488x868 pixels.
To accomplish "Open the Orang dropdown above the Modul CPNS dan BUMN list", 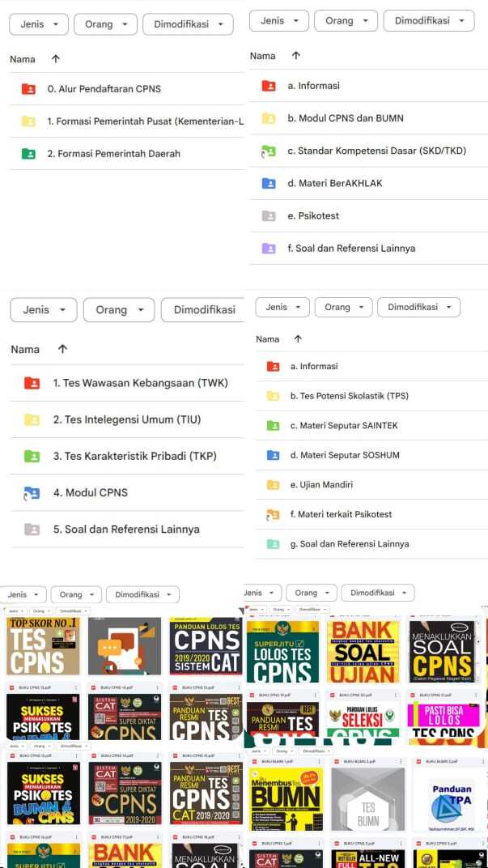I will (346, 20).
